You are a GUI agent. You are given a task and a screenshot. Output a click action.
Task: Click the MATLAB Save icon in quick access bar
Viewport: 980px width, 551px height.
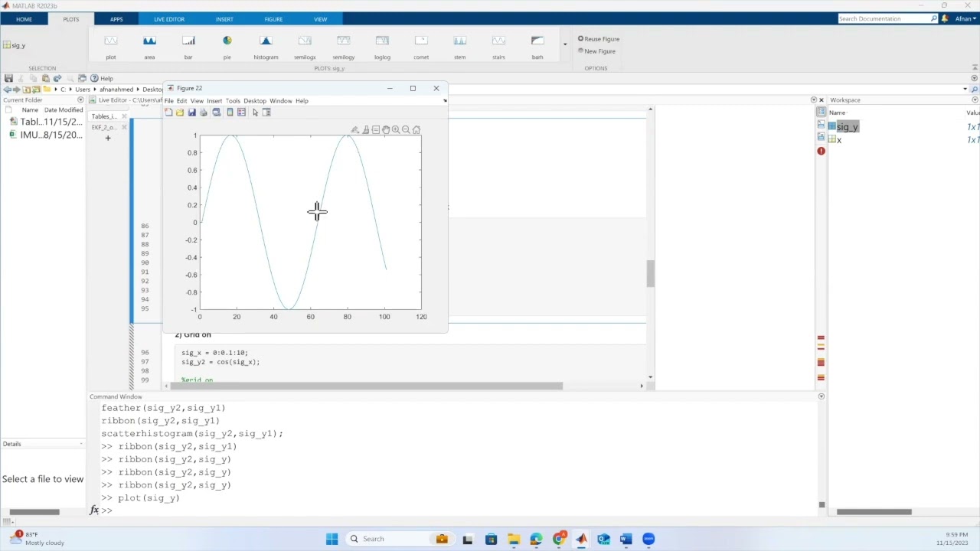8,78
